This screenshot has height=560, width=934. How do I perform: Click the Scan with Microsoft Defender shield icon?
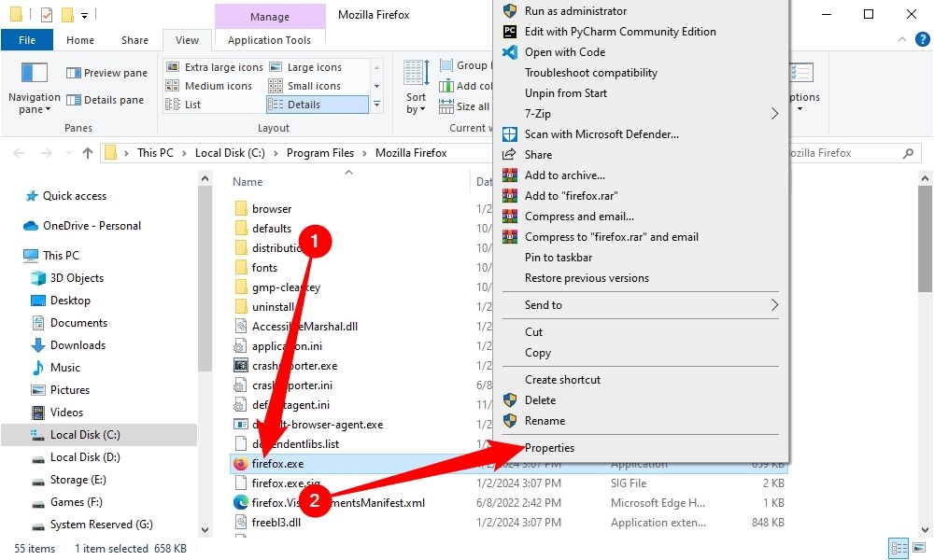pyautogui.click(x=510, y=133)
